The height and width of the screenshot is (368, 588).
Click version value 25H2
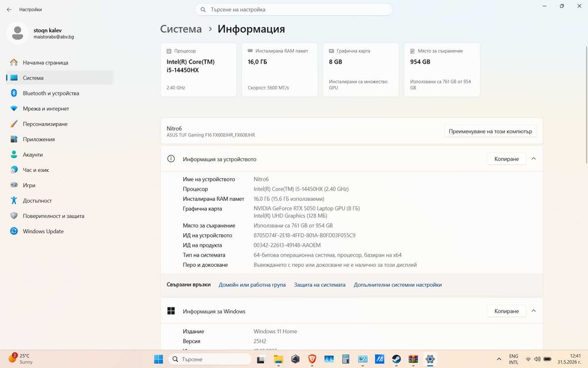point(260,342)
